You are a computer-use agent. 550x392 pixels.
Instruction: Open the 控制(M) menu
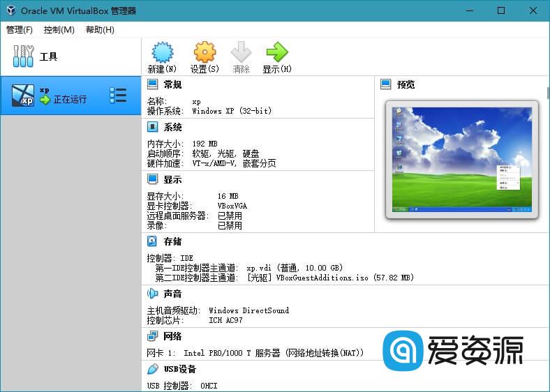coord(59,30)
